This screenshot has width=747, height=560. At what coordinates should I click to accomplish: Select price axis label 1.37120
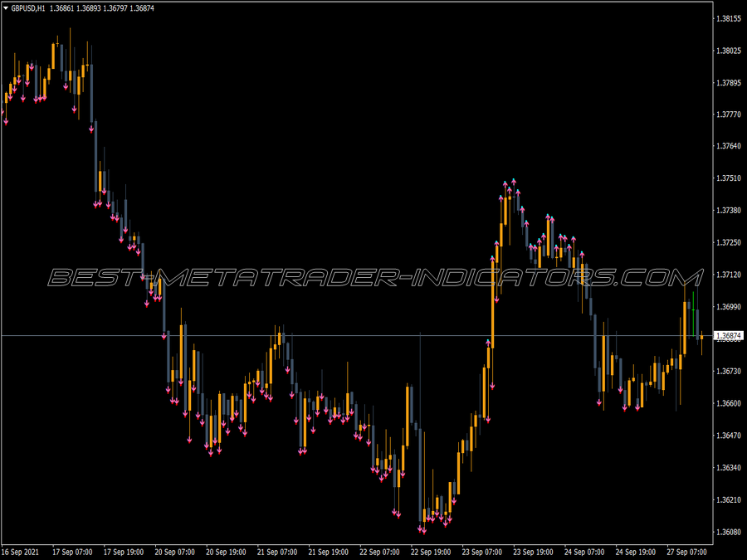(729, 275)
